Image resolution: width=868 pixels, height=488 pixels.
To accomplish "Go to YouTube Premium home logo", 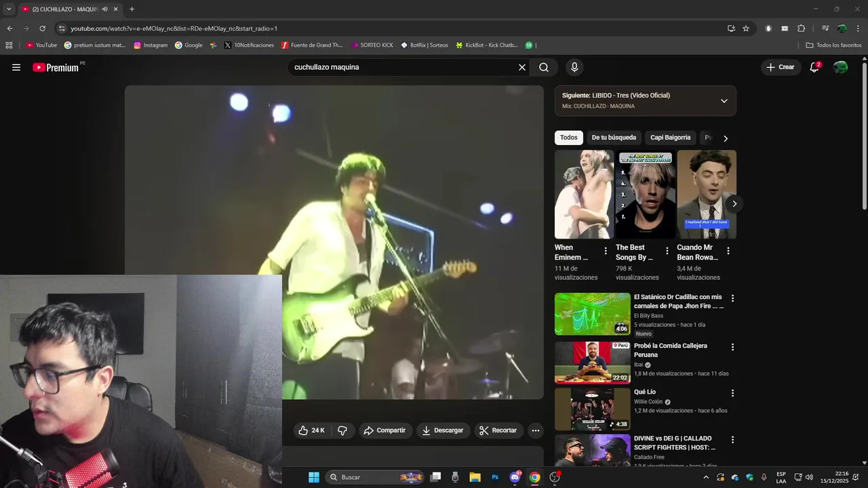I will 56,67.
